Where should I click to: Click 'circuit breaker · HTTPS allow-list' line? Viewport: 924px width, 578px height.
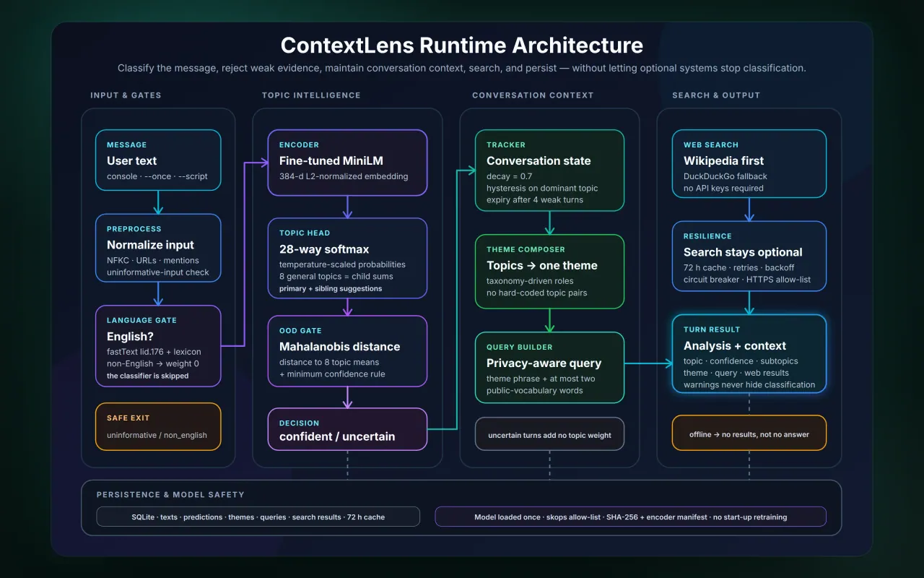point(749,280)
